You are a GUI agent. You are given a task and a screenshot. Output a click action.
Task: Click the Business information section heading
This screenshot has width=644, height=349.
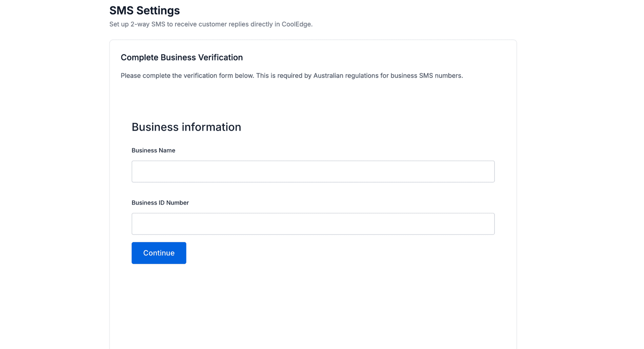186,127
